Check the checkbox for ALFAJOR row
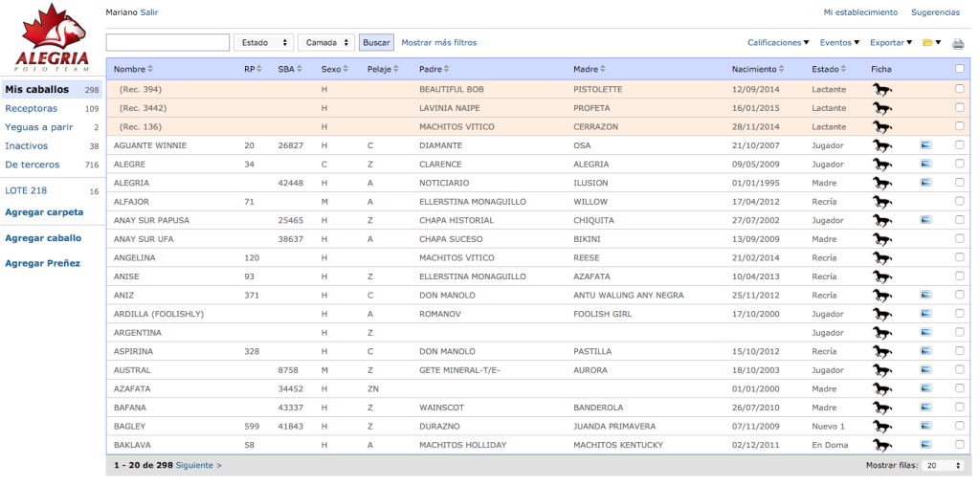980x486 pixels. [959, 202]
